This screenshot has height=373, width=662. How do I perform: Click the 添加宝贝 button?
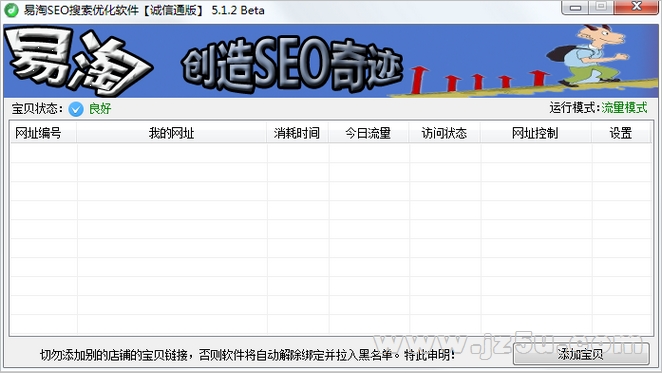coord(581,354)
